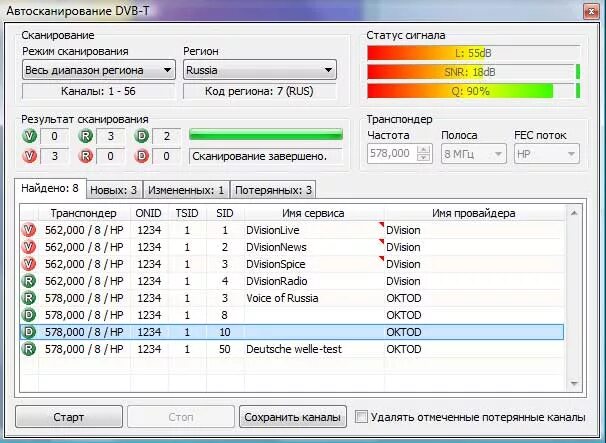Click the green V icon in scan results
The image size is (606, 443).
click(x=29, y=136)
